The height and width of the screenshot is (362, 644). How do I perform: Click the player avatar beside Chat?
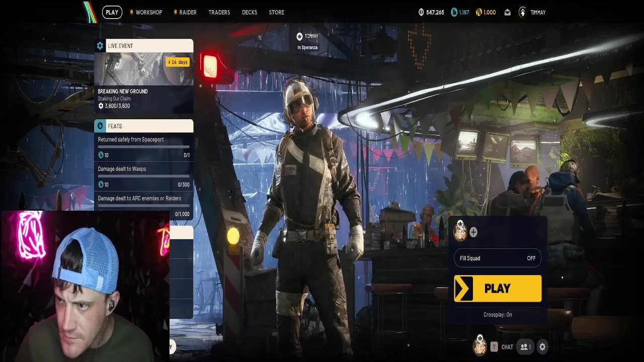coord(480,345)
